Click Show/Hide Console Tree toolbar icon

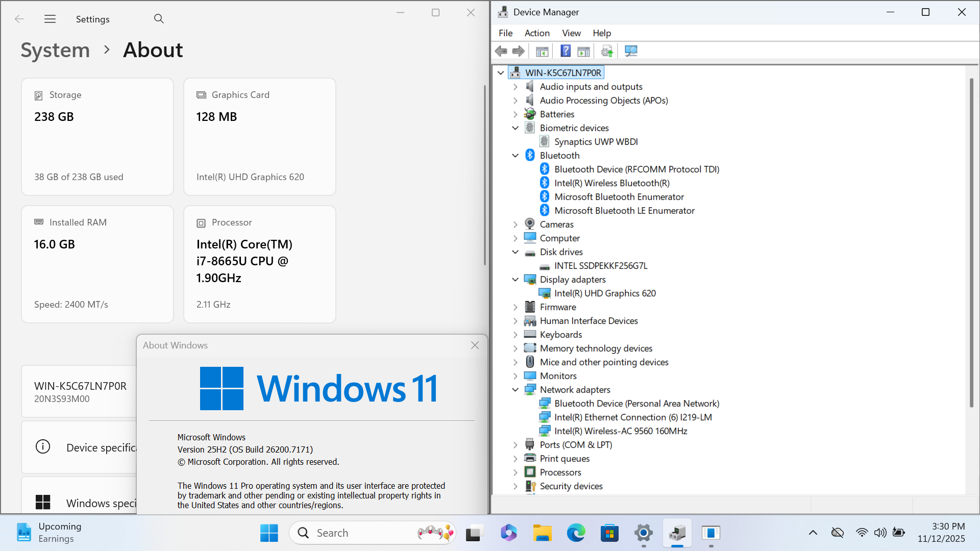pyautogui.click(x=542, y=51)
